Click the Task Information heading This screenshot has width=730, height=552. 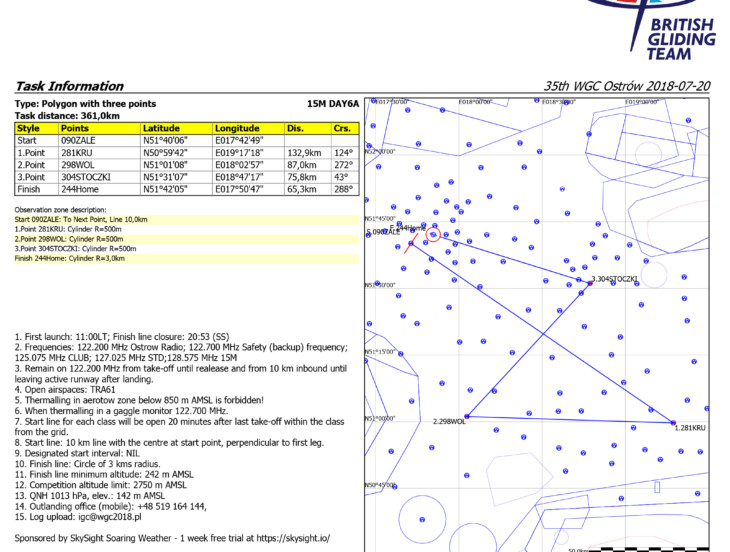point(69,86)
